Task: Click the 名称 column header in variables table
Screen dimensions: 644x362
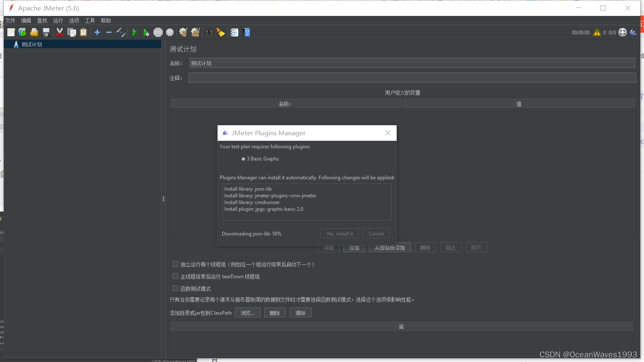Action: [x=286, y=104]
